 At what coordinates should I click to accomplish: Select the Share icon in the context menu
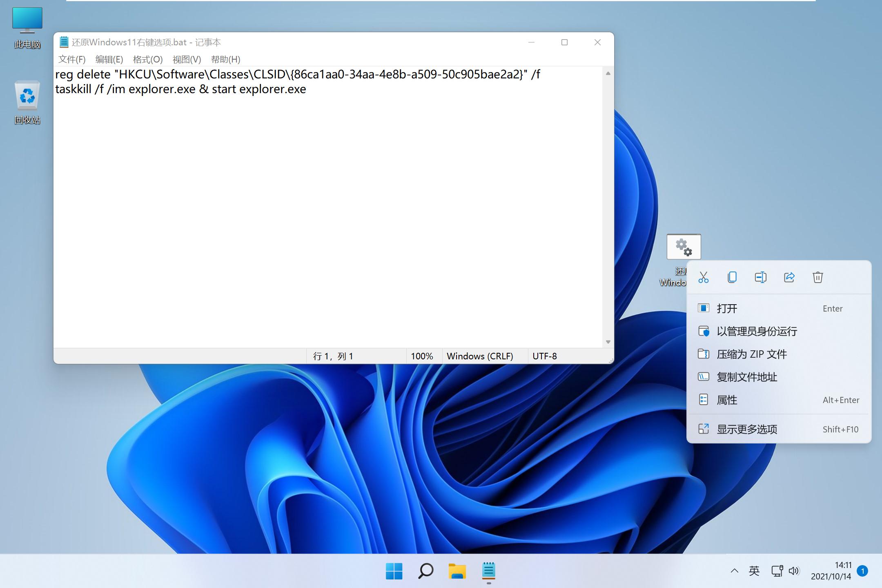(789, 277)
